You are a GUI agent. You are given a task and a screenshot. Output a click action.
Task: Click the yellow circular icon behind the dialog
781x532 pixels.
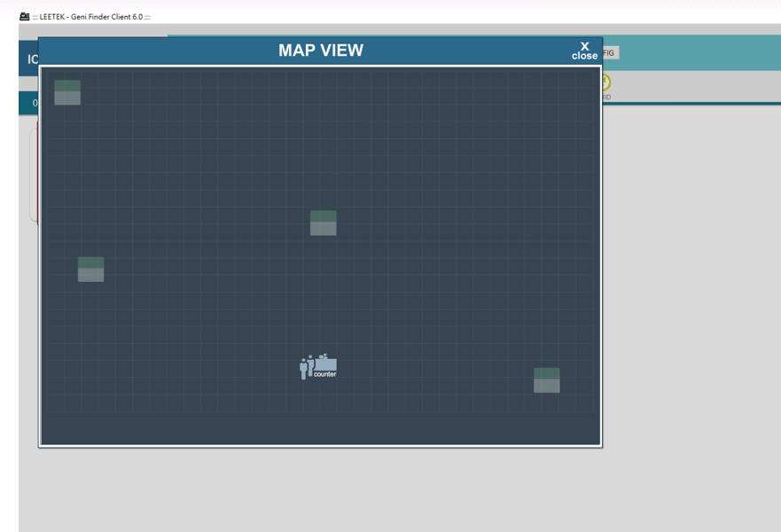(605, 82)
